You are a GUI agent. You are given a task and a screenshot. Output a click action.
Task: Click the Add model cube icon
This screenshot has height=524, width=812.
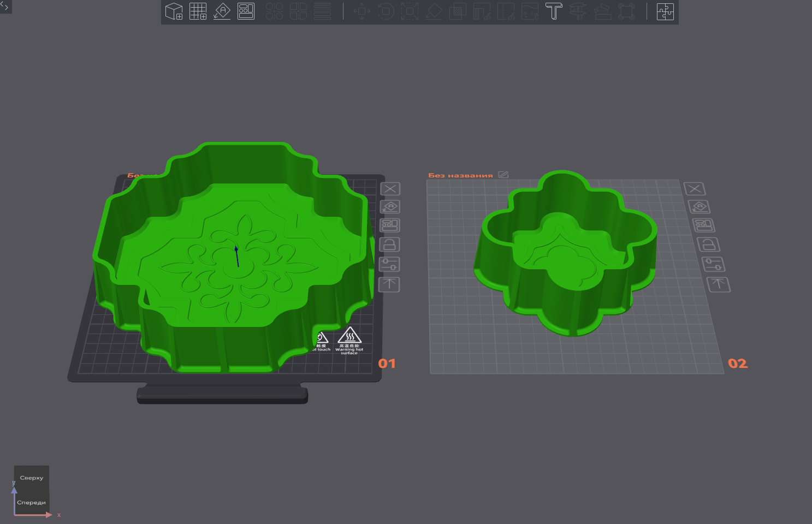tap(174, 11)
